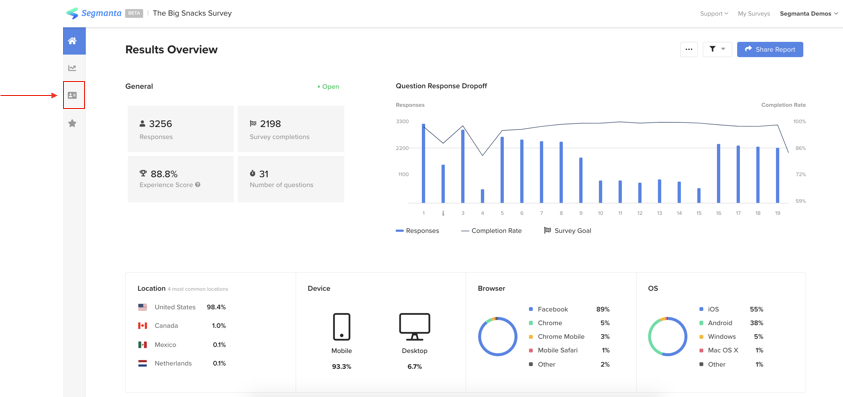
Task: Click the Question Response Dropoff heading
Action: tap(441, 86)
